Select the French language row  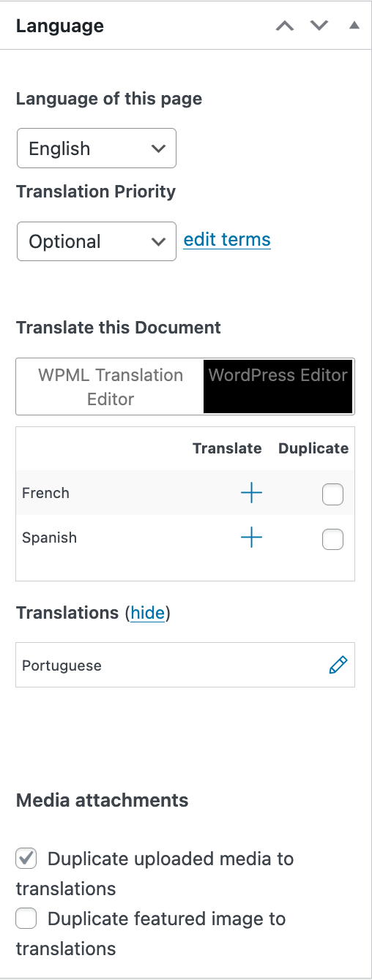click(x=185, y=493)
